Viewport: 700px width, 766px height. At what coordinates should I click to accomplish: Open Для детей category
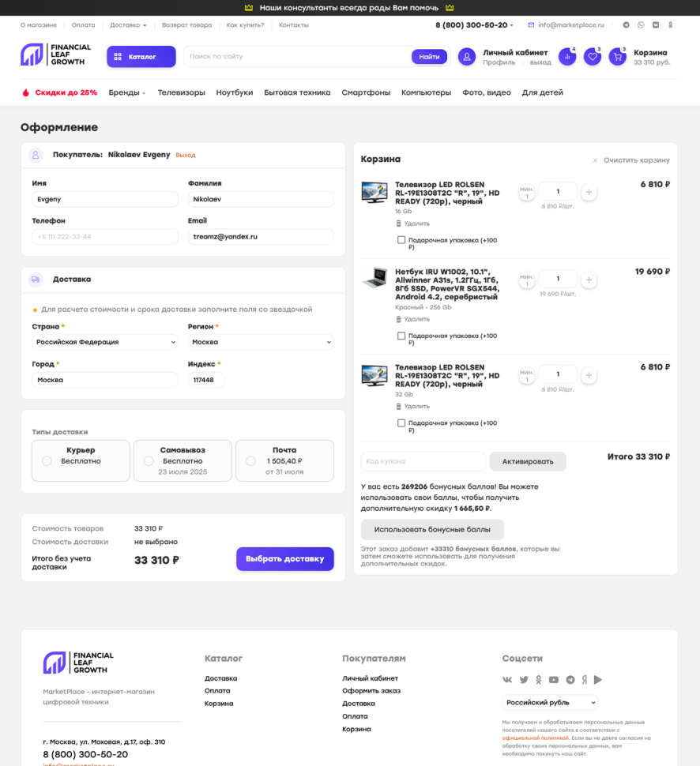click(x=543, y=92)
